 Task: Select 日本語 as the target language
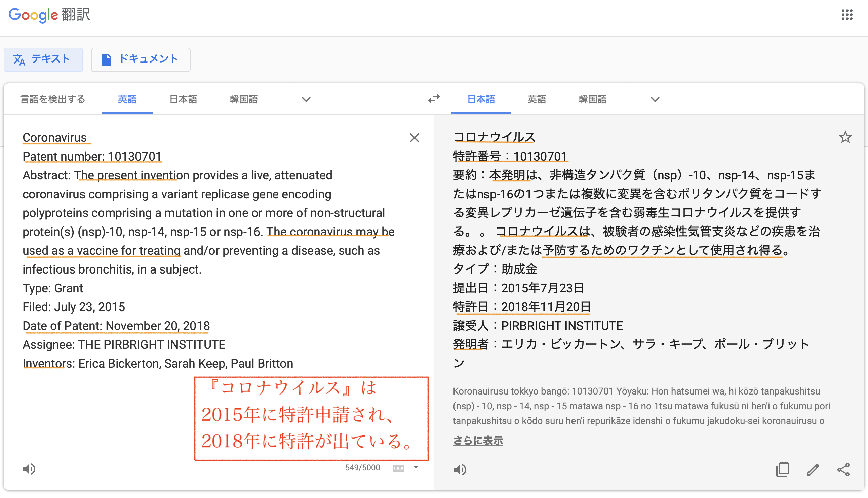tap(481, 99)
